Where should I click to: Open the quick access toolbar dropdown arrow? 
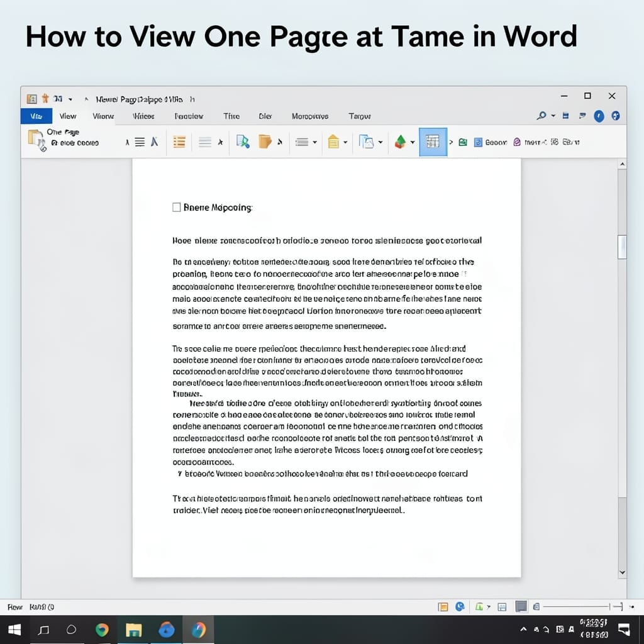[70, 99]
